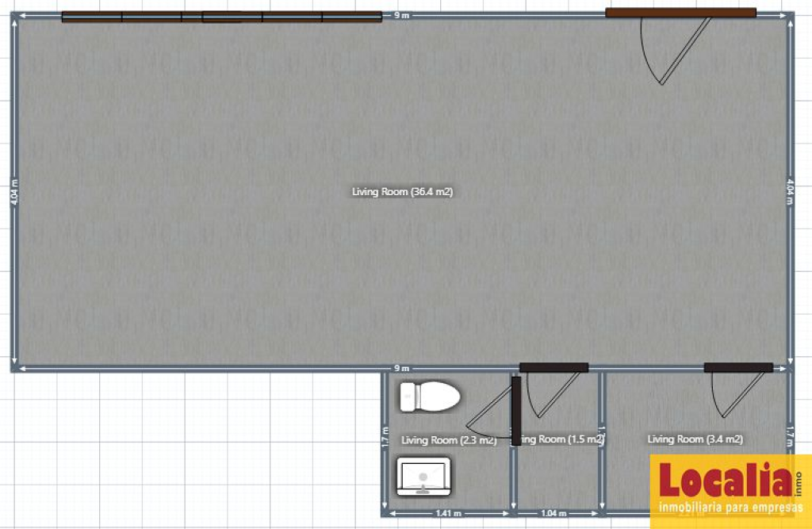
Task: Select the sliding window on the top wall
Action: click(222, 17)
